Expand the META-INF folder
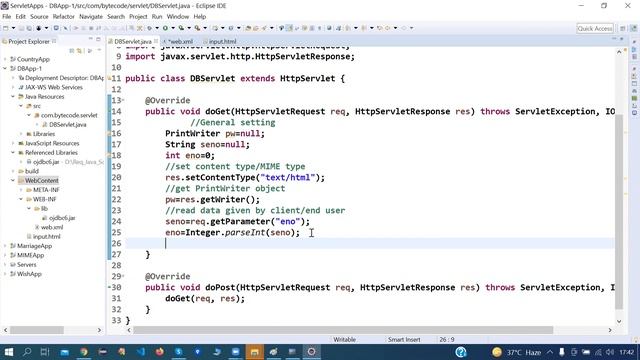Image resolution: width=640 pixels, height=360 pixels. click(21, 190)
